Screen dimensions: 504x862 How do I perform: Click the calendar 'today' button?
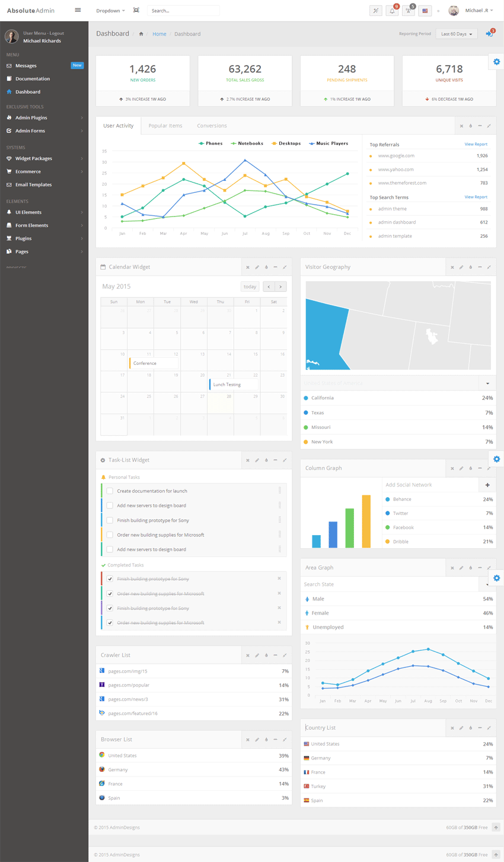(x=250, y=287)
